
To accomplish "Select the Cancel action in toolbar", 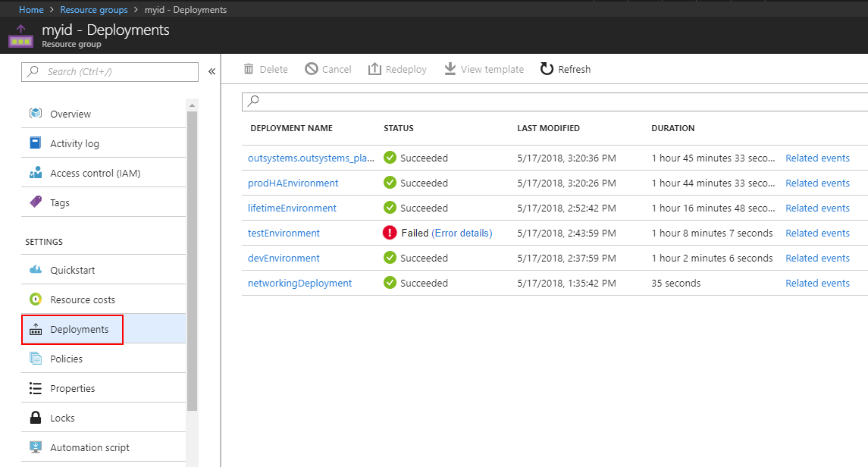I will point(327,69).
